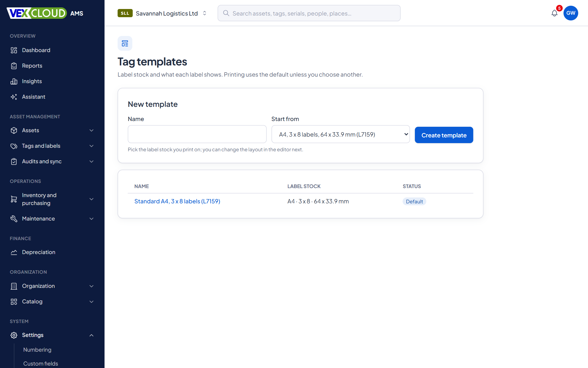Open Depreciation in the sidebar
The height and width of the screenshot is (368, 588).
[x=52, y=252]
